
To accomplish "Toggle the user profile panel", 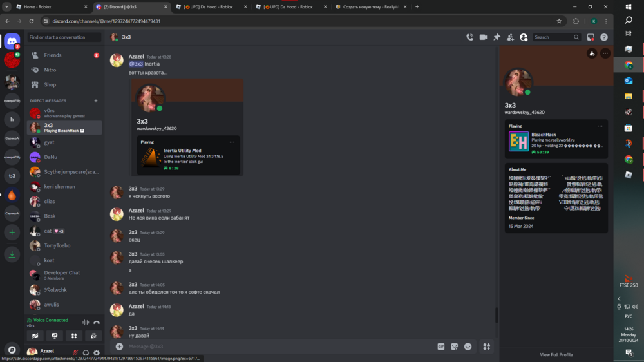I will coord(524,37).
